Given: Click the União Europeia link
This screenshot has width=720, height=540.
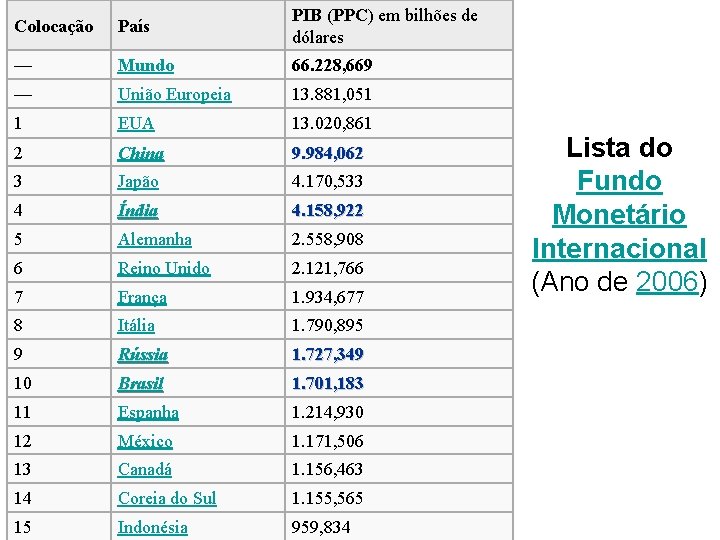Looking at the screenshot, I should click(174, 95).
